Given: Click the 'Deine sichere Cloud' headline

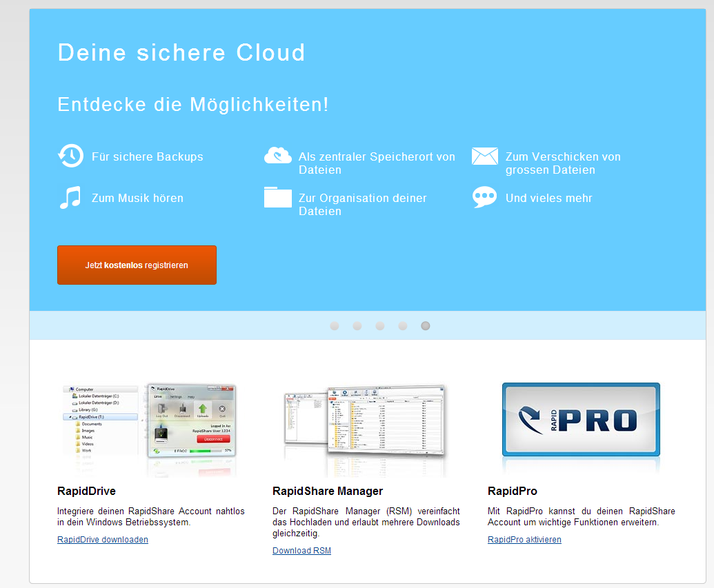Looking at the screenshot, I should click(x=181, y=52).
